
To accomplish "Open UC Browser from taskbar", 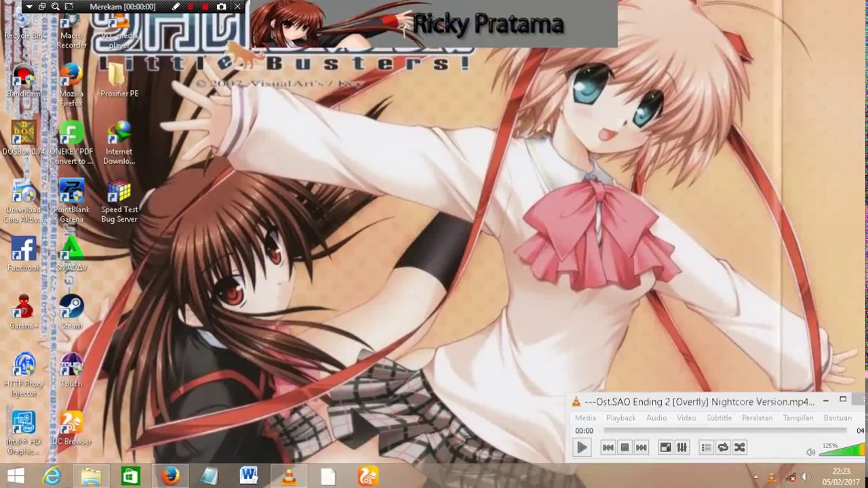I will 368,476.
